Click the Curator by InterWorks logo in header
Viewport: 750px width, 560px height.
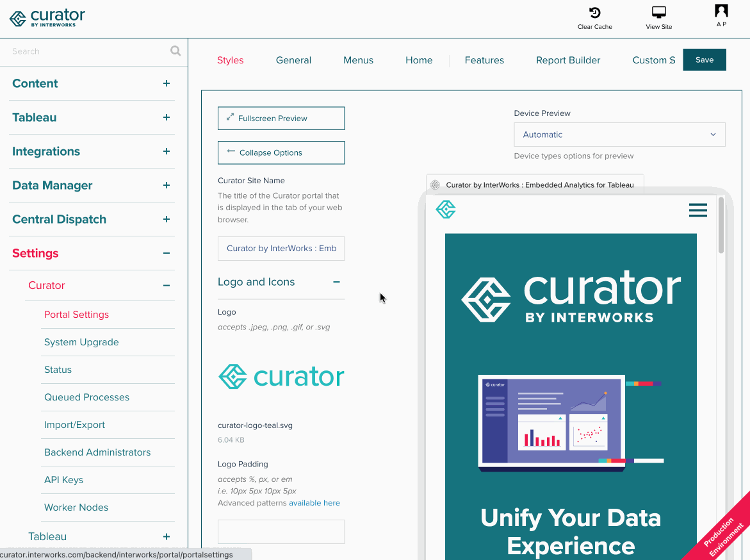(x=47, y=18)
